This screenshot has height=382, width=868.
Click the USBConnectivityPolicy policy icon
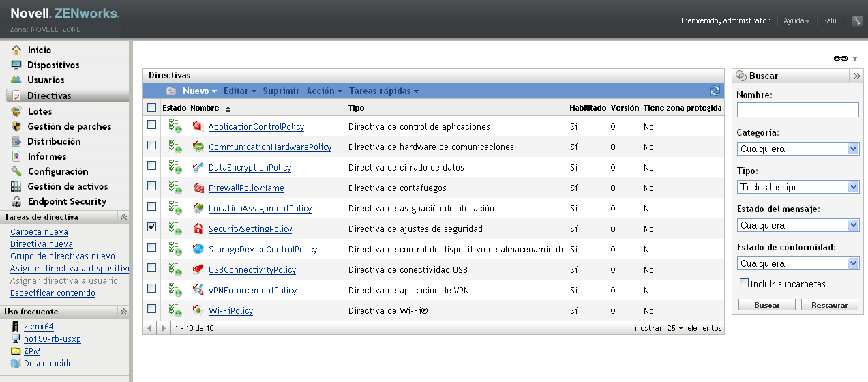(x=198, y=269)
